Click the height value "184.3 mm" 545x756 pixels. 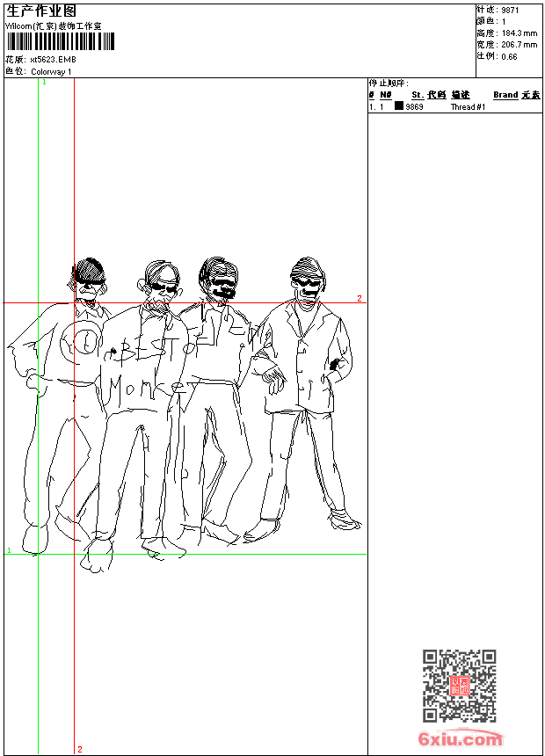point(519,33)
